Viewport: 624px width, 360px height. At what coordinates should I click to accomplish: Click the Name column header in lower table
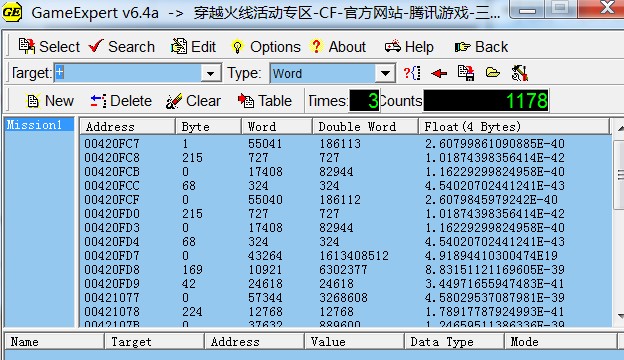54,342
